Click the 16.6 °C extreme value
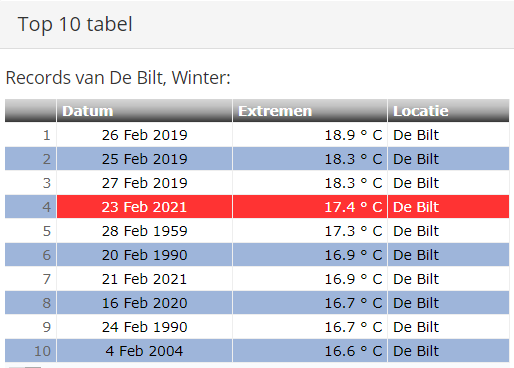This screenshot has width=514, height=368. tap(353, 351)
